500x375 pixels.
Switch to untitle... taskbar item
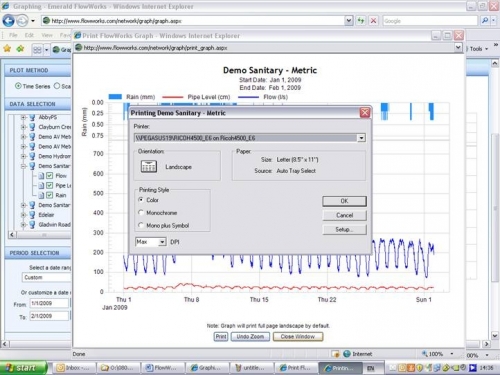click(x=251, y=368)
